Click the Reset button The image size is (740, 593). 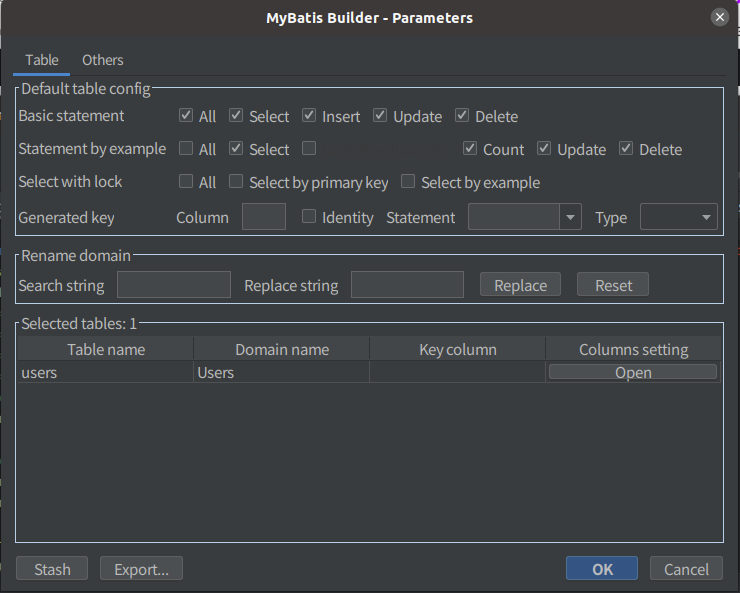[x=613, y=284]
